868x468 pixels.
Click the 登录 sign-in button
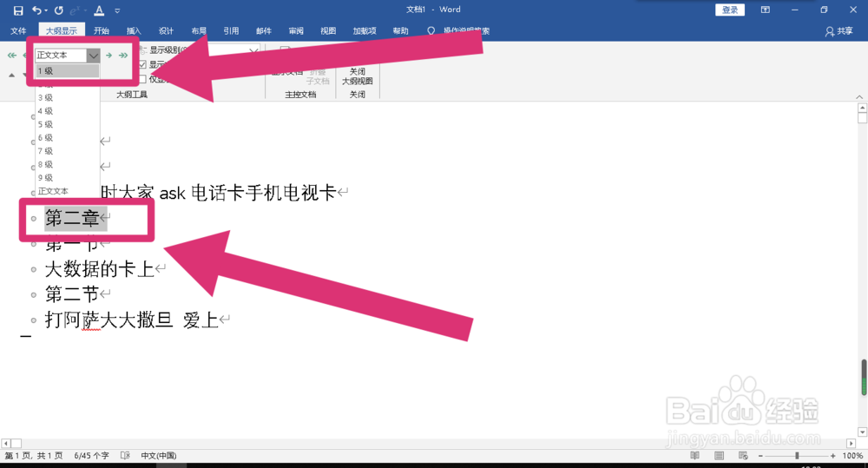point(730,10)
